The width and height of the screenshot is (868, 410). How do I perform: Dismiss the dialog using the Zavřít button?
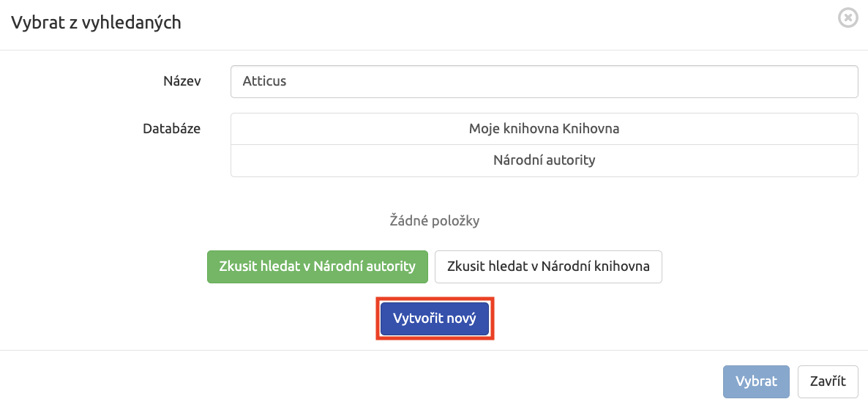[828, 381]
